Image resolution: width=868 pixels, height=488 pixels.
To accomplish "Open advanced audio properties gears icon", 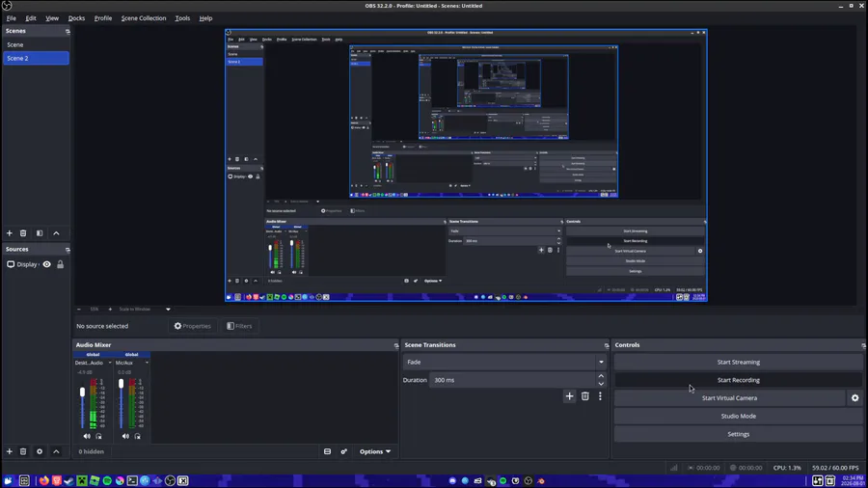I will (343, 451).
